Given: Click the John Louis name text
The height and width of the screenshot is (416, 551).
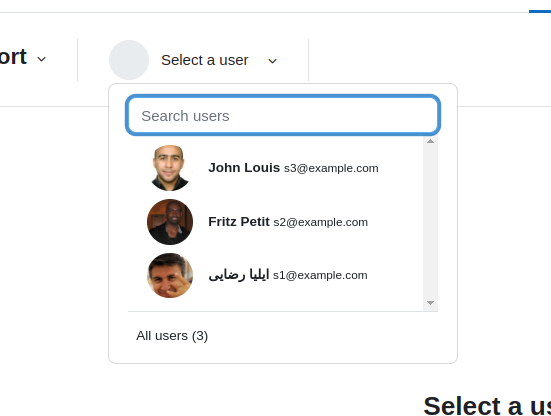Looking at the screenshot, I should click(244, 168).
